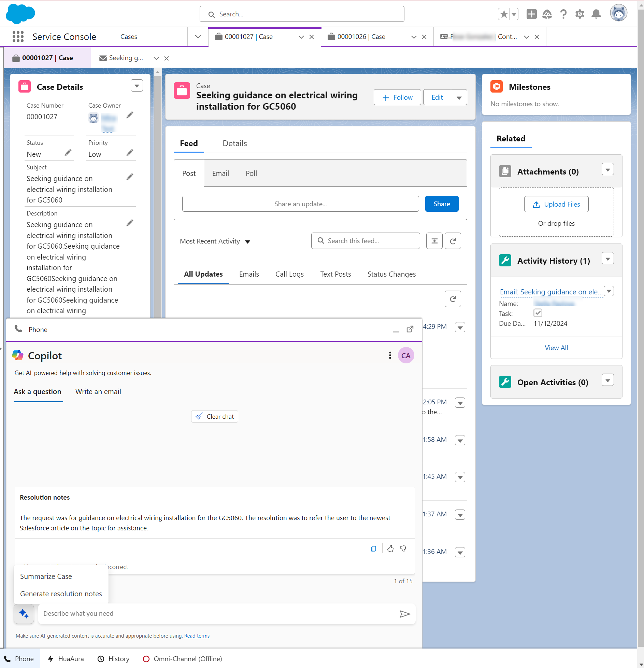Select the Email publisher tab

pos(220,173)
